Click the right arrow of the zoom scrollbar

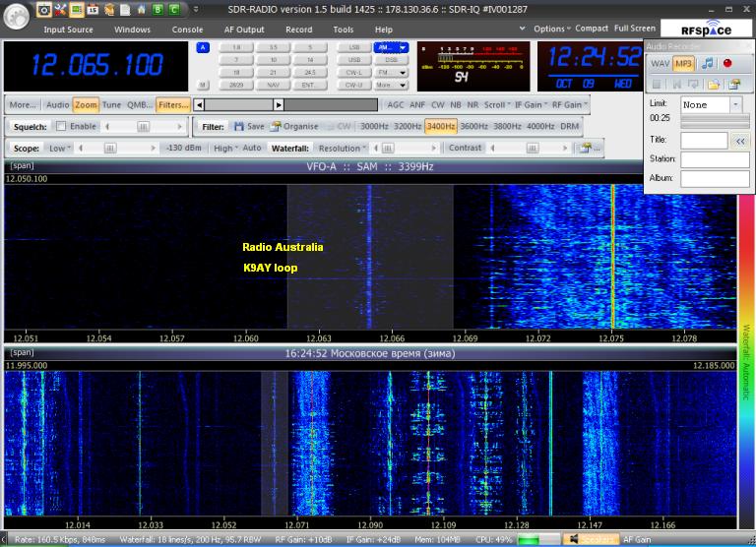[x=279, y=104]
